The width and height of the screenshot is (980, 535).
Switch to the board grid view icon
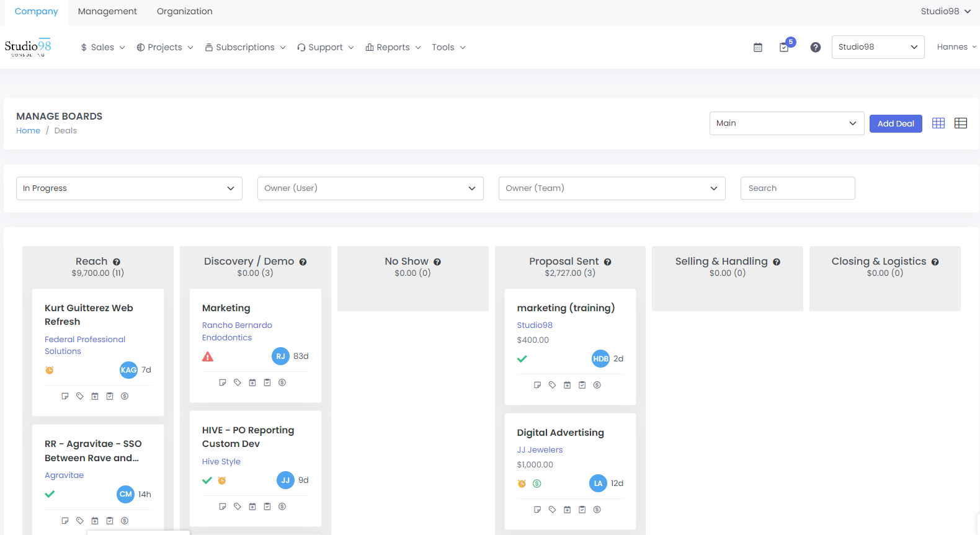tap(938, 123)
